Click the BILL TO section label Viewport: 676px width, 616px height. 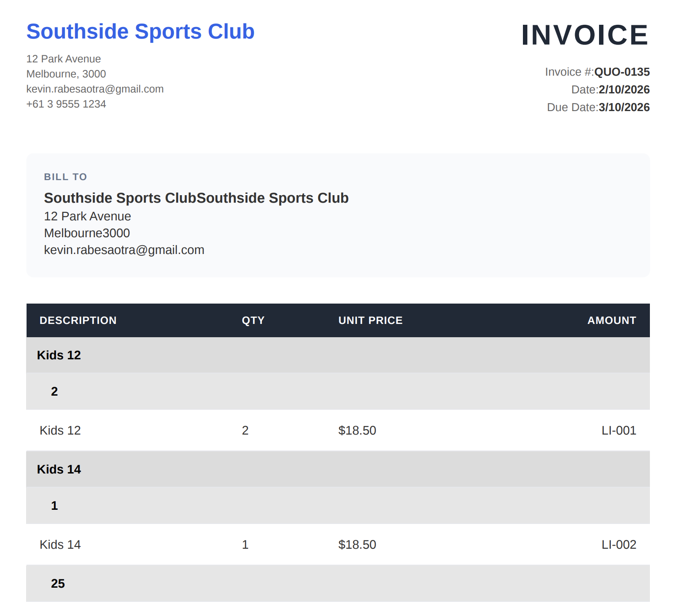click(x=65, y=177)
